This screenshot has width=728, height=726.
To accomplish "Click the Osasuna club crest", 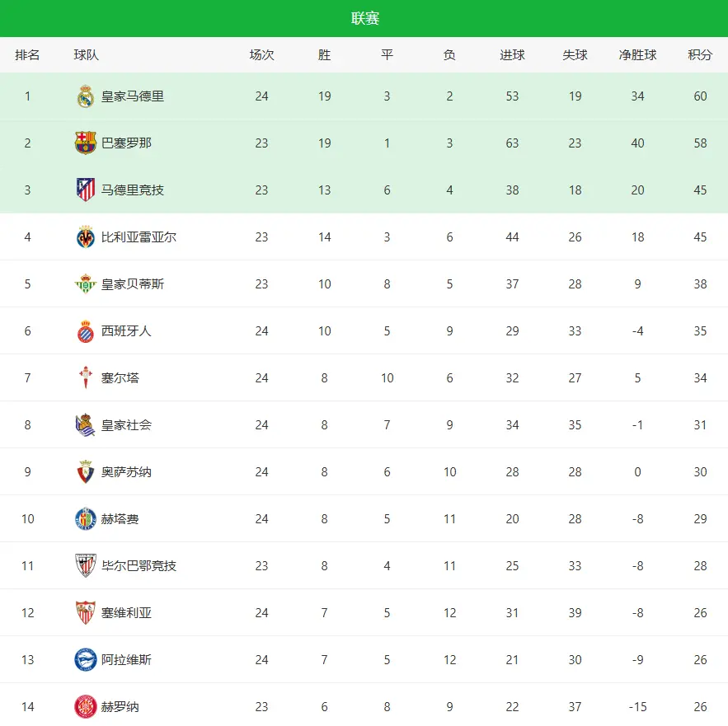I will point(86,472).
